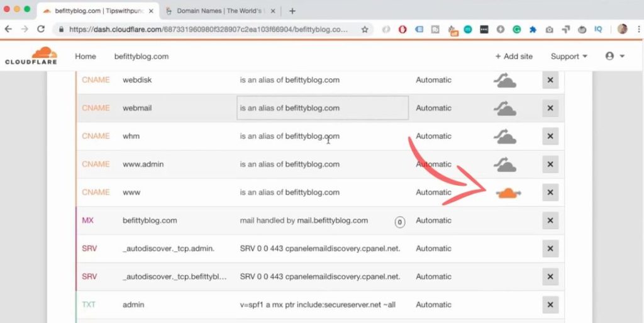Toggle proxy cloud for whm record
644x323 pixels.
pos(505,136)
